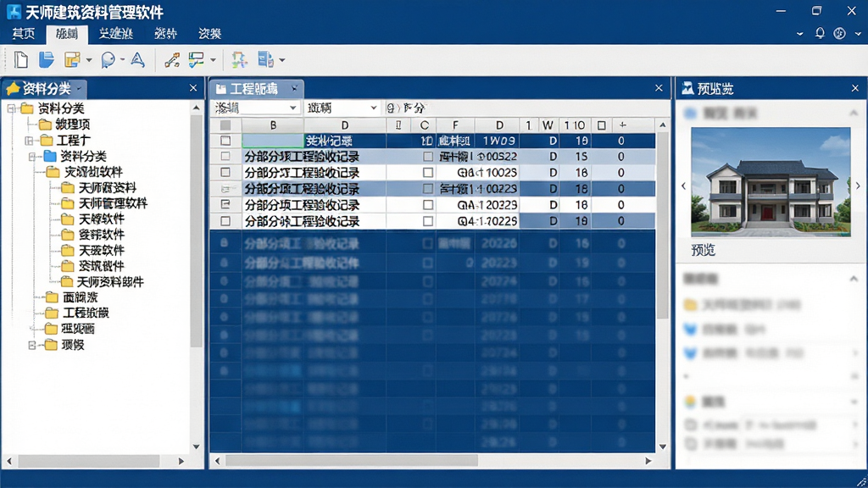Click the house thumbnail in the preview panel
868x488 pixels.
tap(771, 182)
